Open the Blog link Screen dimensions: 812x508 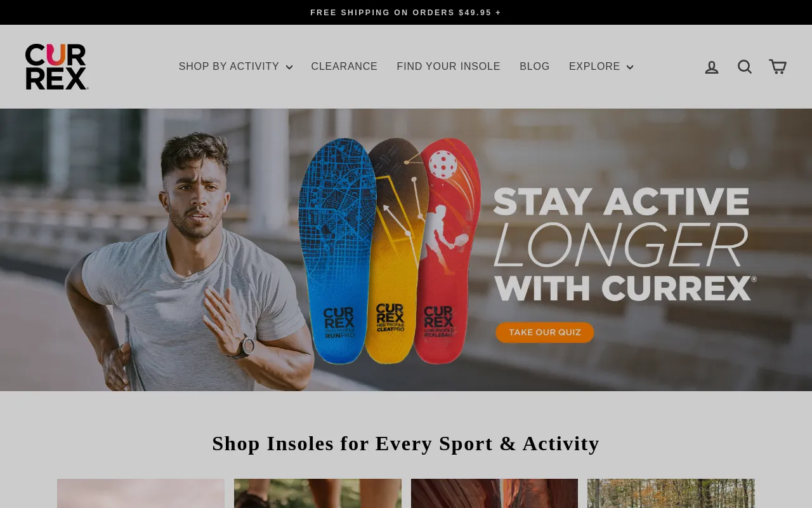[x=535, y=67]
